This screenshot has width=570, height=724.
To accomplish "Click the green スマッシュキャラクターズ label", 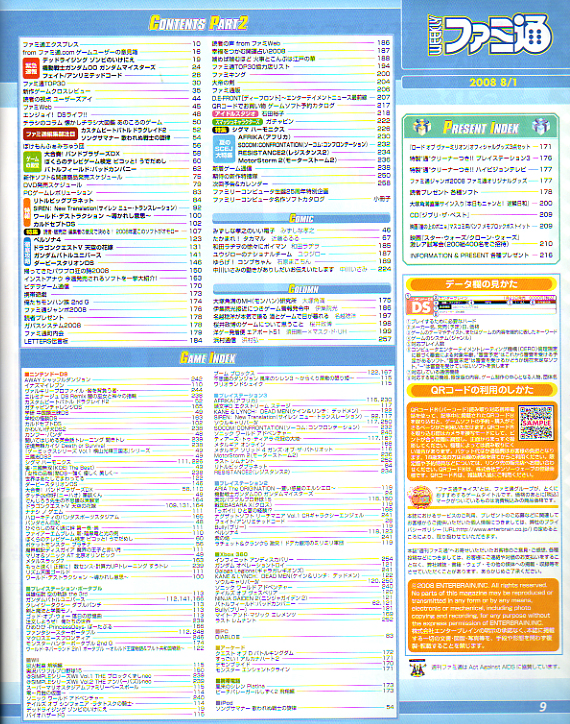I will [x=237, y=121].
